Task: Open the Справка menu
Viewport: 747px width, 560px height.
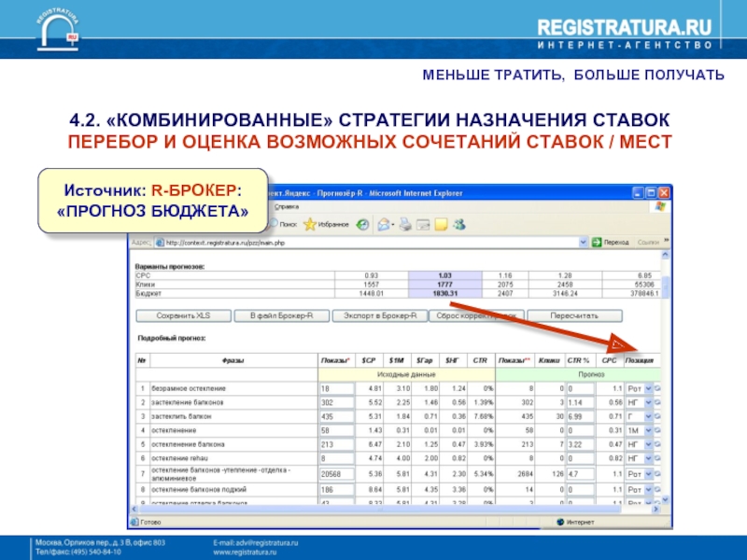Action: tap(287, 206)
